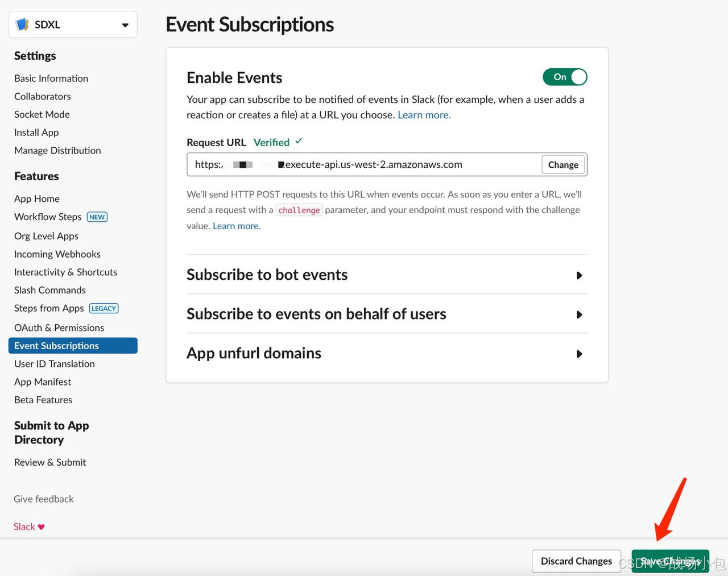The width and height of the screenshot is (728, 576).
Task: Open Manage Distribution page
Action: point(57,151)
